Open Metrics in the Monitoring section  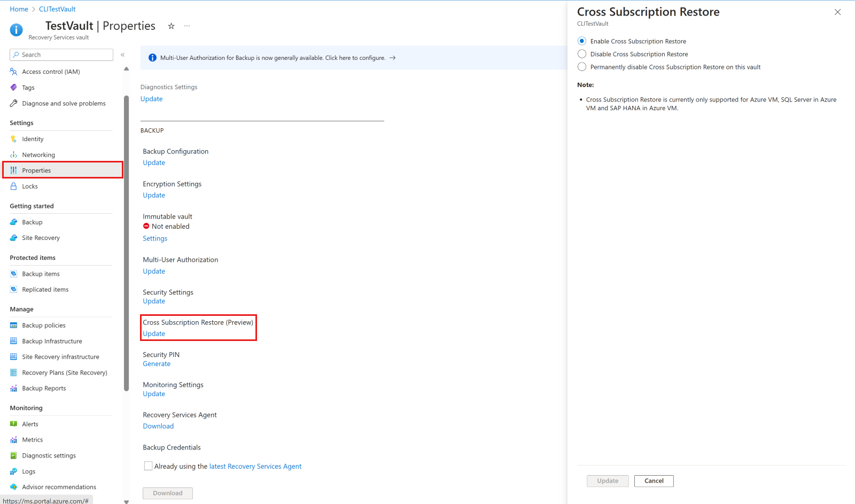pyautogui.click(x=32, y=439)
